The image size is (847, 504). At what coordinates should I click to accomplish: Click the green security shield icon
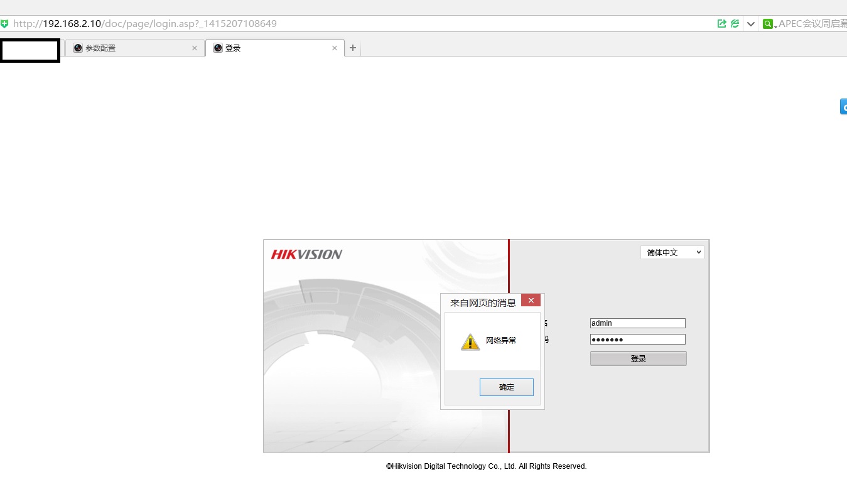click(4, 24)
